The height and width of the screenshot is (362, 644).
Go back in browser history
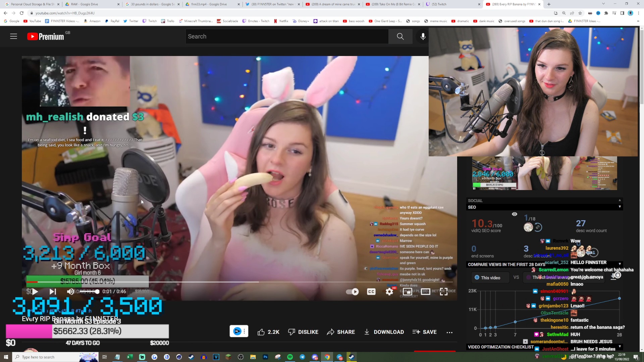pos(5,13)
